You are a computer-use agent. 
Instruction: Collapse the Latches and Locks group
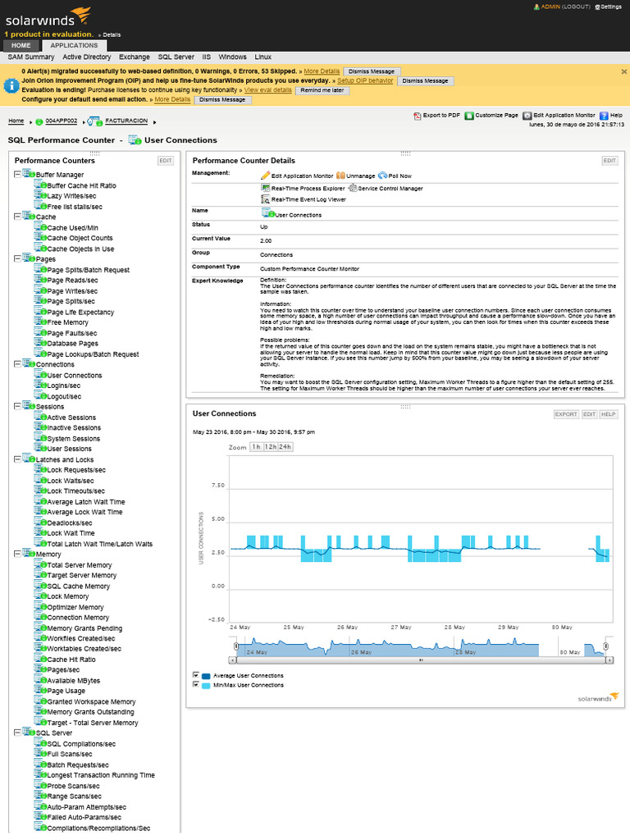[18, 459]
